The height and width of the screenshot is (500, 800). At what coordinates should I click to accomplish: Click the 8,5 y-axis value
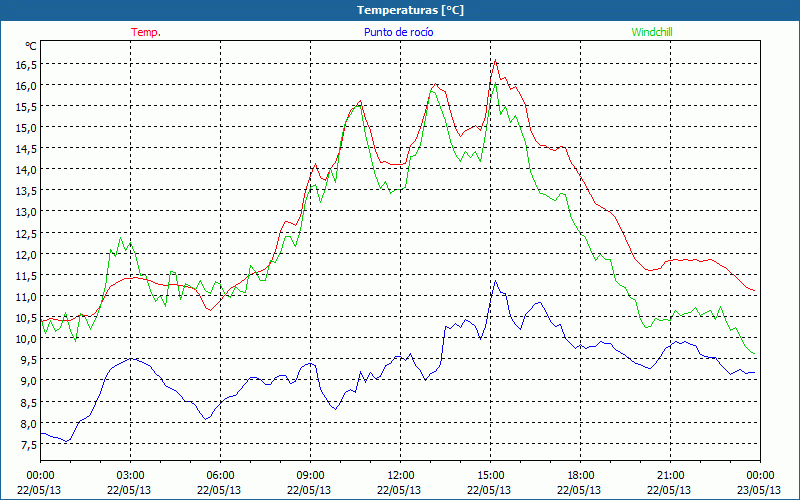[x=28, y=402]
